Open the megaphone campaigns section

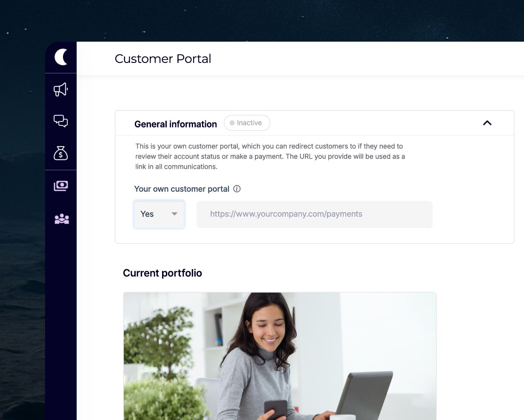pyautogui.click(x=61, y=89)
